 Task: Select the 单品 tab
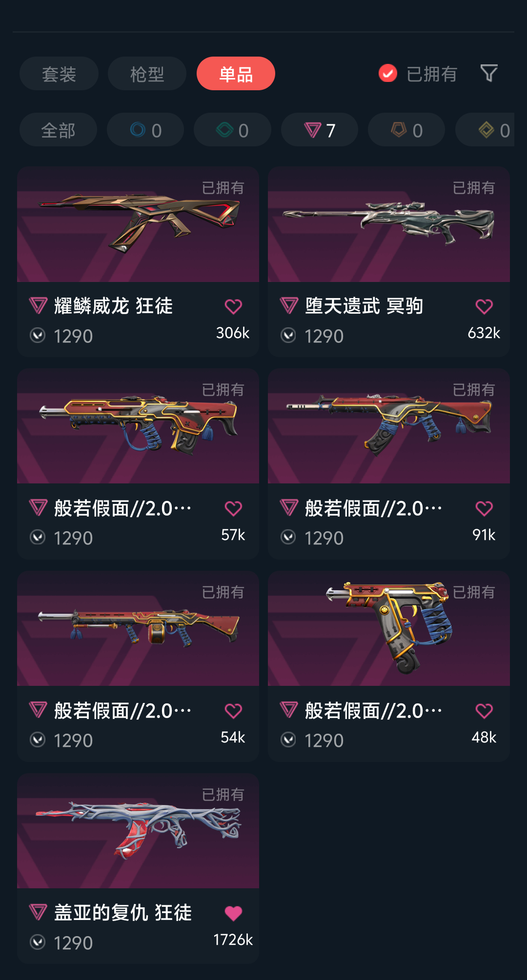tap(236, 74)
